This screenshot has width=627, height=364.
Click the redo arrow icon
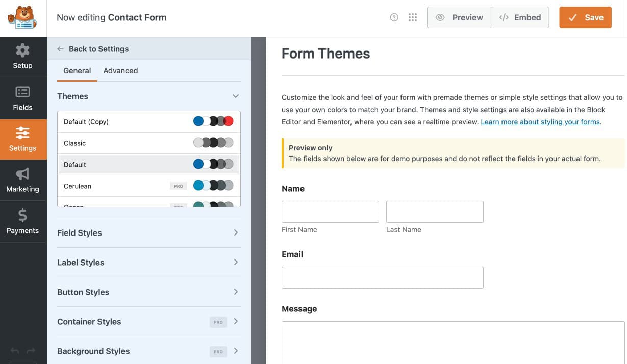coord(31,351)
